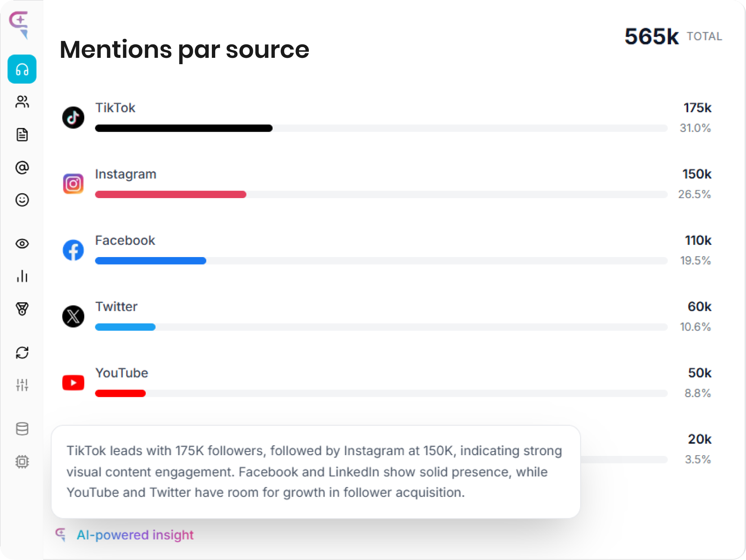The height and width of the screenshot is (560, 746).
Task: Open sentiment analysis with the smiley icon
Action: point(22,200)
